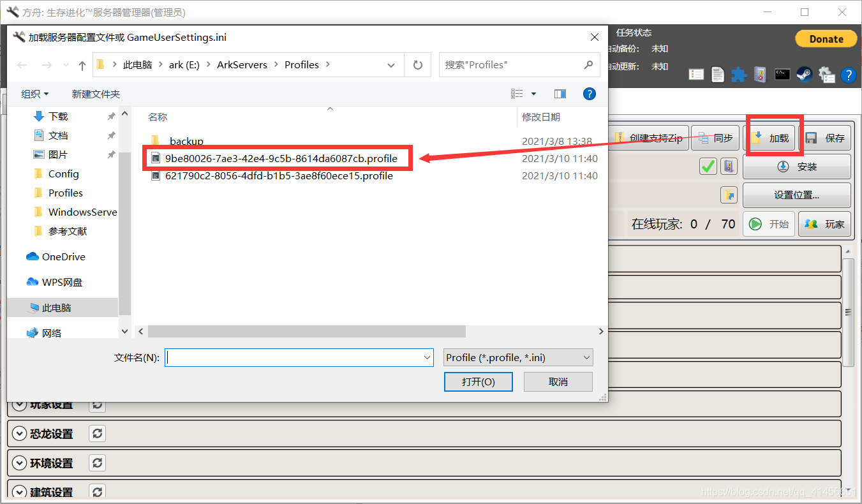
Task: Click the 安装 install button
Action: pyautogui.click(x=797, y=167)
